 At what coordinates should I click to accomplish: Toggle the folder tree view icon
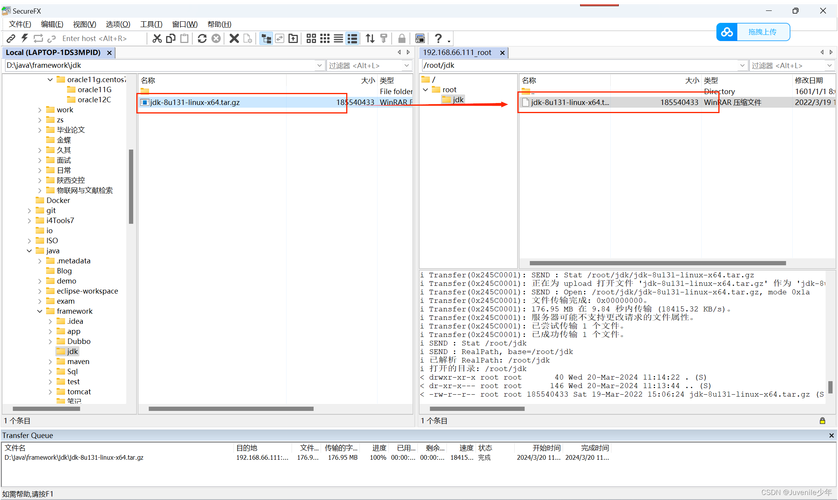pyautogui.click(x=266, y=38)
